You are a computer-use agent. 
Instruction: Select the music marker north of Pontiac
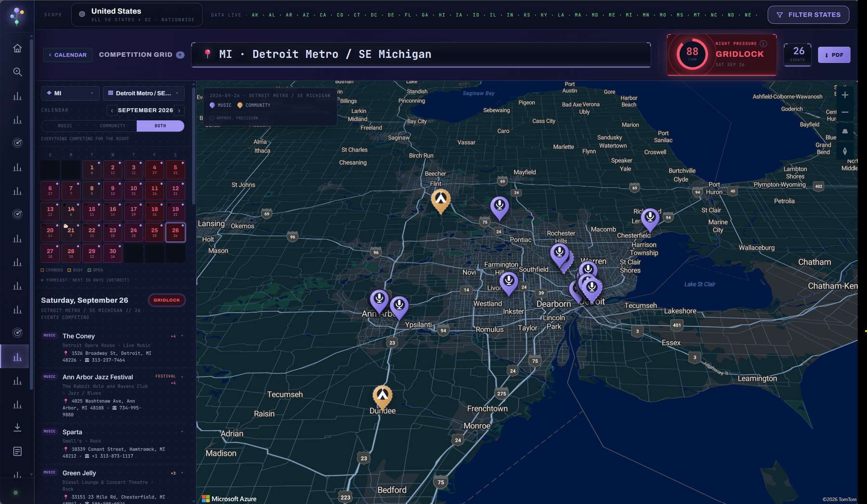pyautogui.click(x=499, y=208)
